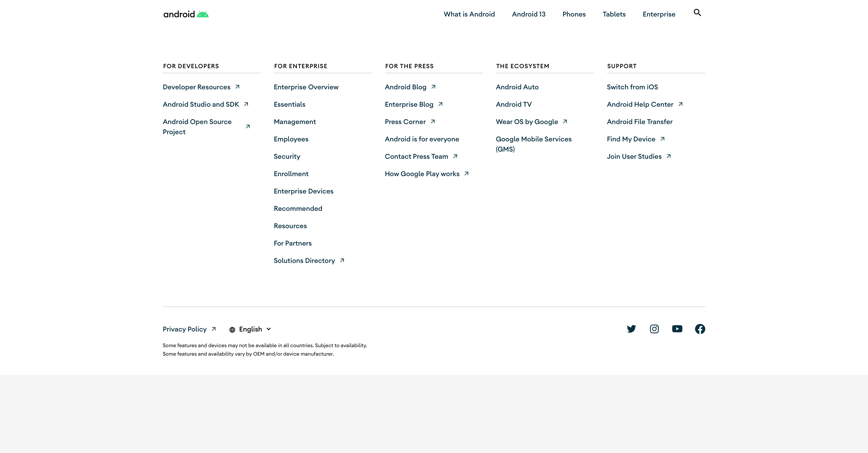Image resolution: width=868 pixels, height=453 pixels.
Task: Open Android Open Source Project link
Action: tap(206, 127)
